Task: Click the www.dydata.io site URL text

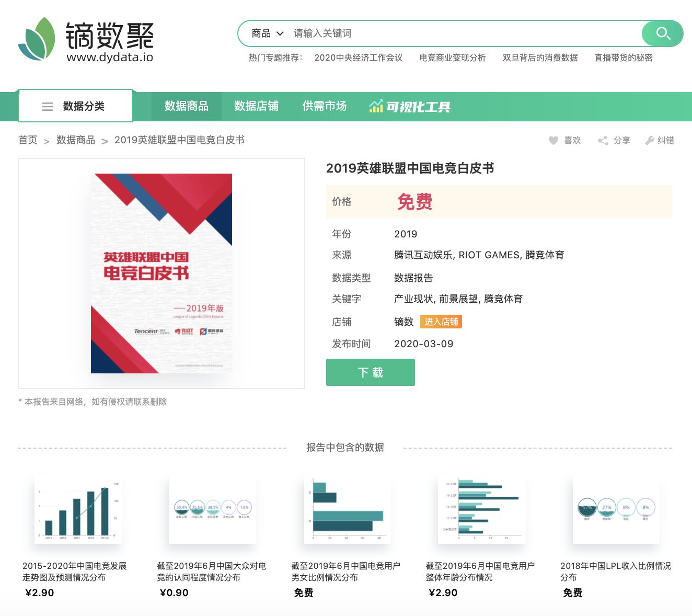Action: coord(110,57)
